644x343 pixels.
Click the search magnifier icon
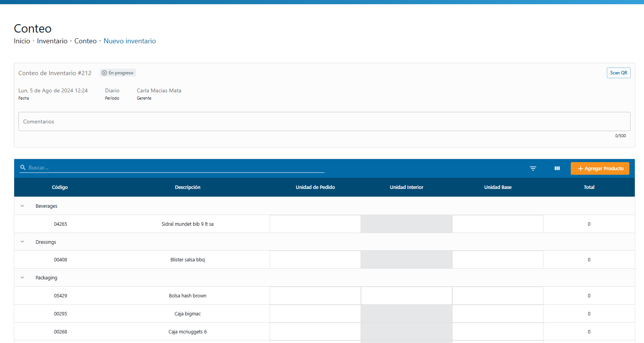[23, 167]
